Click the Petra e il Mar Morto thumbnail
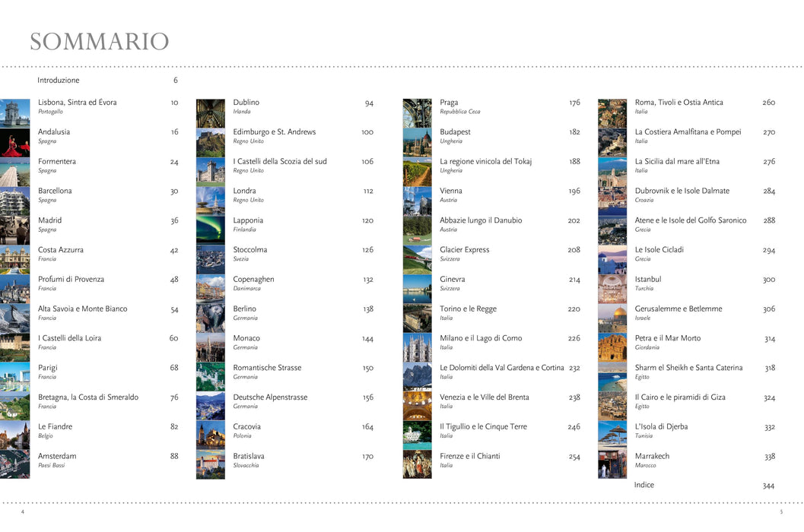This screenshot has width=804, height=532. 612,349
